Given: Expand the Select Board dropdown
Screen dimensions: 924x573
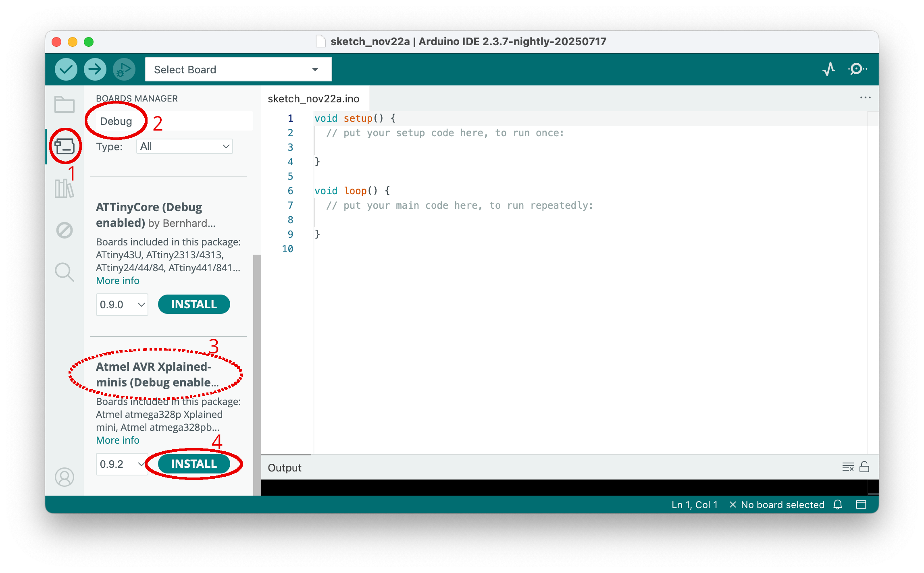Looking at the screenshot, I should [238, 69].
